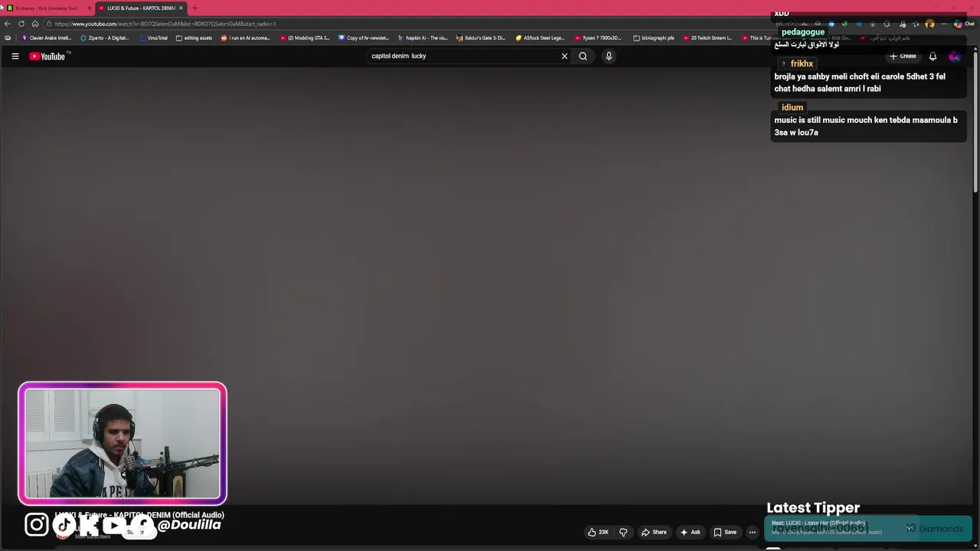980x551 pixels.
Task: Open the three-dot more actions menu
Action: (753, 532)
